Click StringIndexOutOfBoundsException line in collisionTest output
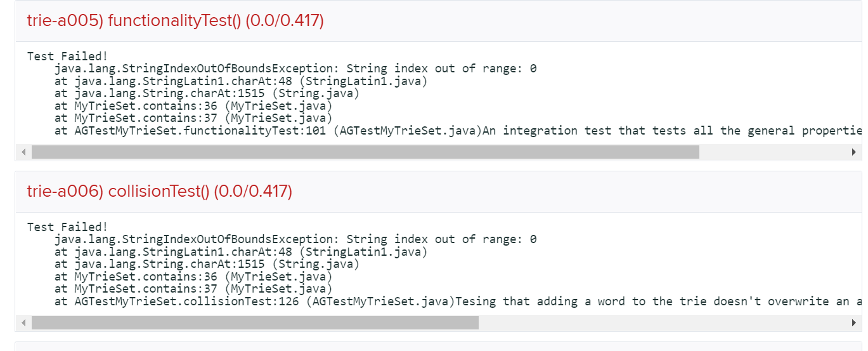The width and height of the screenshot is (868, 351). [x=295, y=239]
